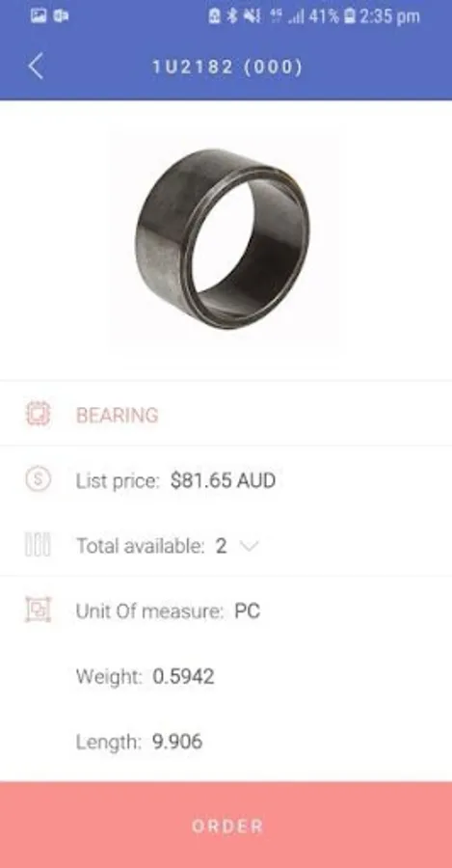Tap the dollar list price icon
This screenshot has width=452, height=868.
[x=39, y=479]
